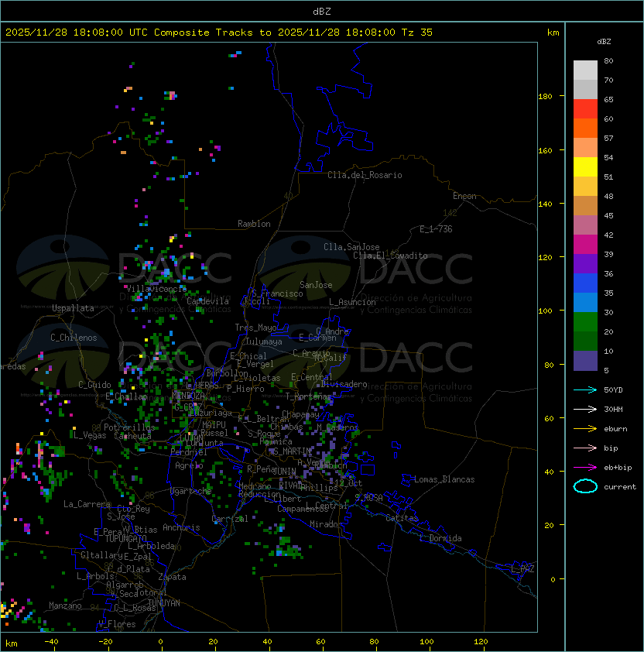Click the white 30HM arrow legend icon
Screen dimensions: 644x652
(585, 409)
